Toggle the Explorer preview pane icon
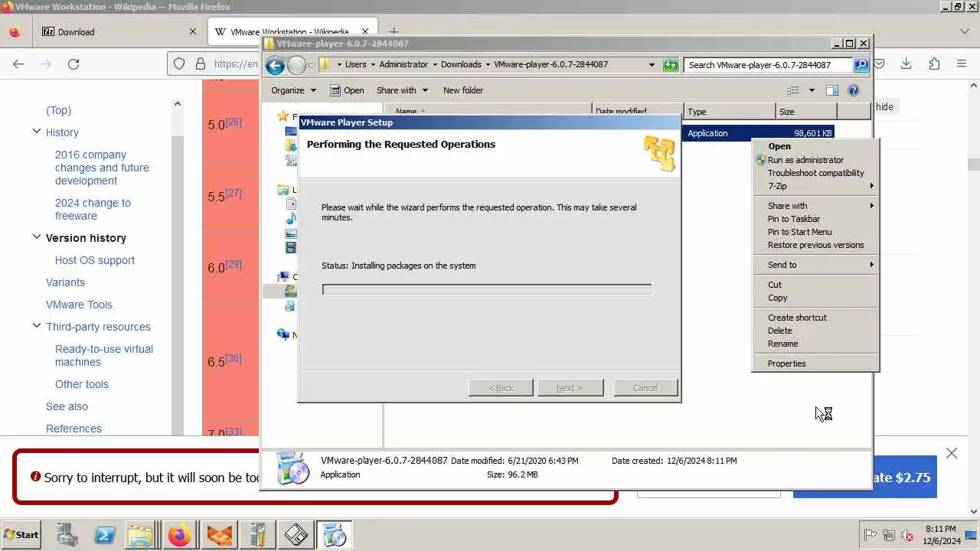This screenshot has width=980, height=551. tap(832, 90)
